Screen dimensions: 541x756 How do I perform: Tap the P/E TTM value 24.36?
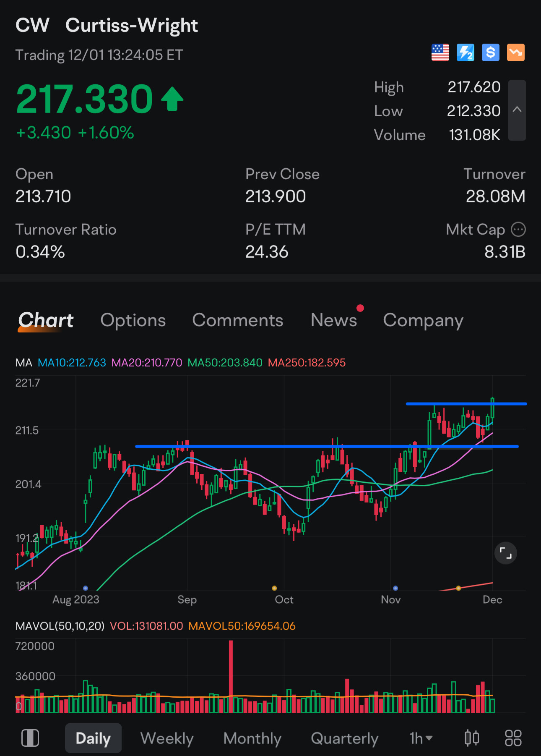tap(267, 252)
